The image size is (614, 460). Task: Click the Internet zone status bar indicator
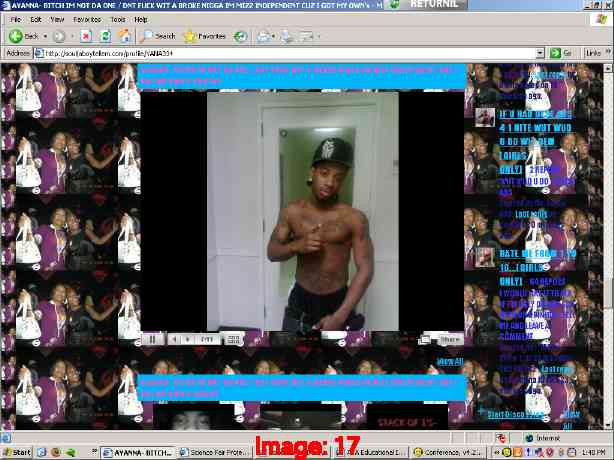click(x=544, y=438)
